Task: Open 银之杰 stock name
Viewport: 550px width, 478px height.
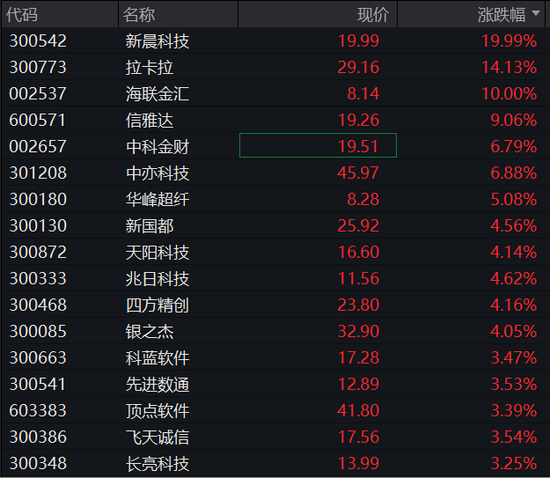Action: 149,332
